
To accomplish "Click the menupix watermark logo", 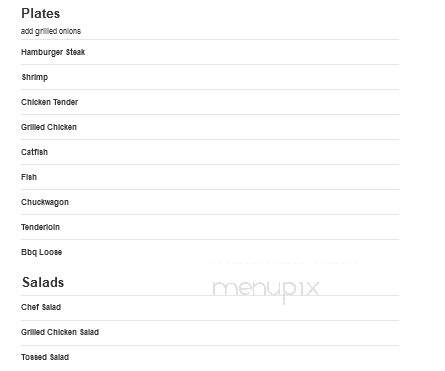I will pos(266,290).
